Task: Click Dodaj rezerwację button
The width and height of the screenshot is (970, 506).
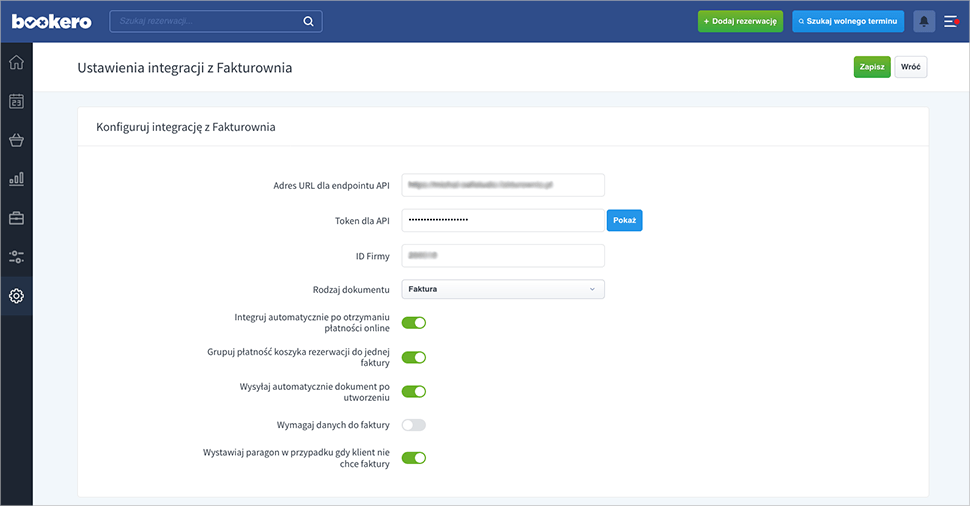Action: [740, 21]
